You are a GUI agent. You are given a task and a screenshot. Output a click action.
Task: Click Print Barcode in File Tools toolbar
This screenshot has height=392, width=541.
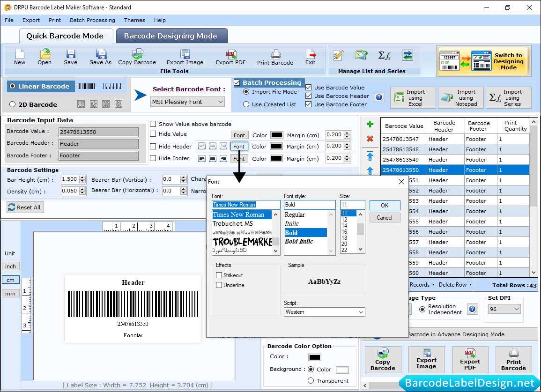coord(275,57)
